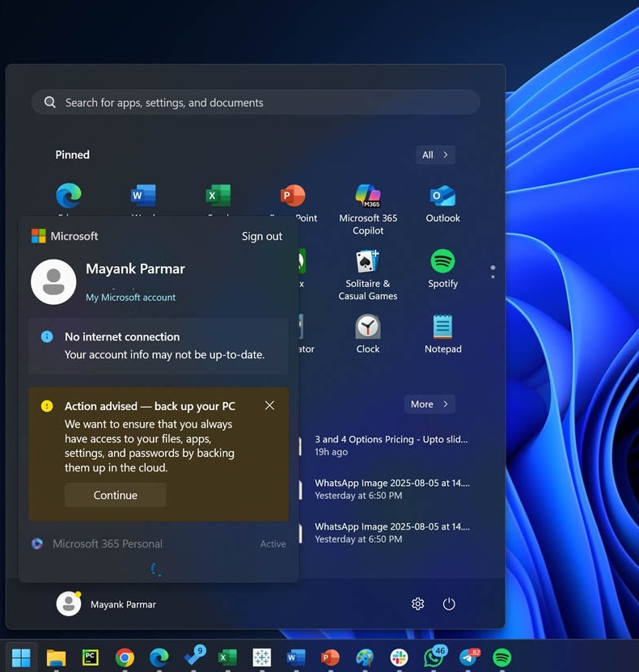Open PyCharm from the taskbar
Viewport: 639px width, 672px height.
pyautogui.click(x=91, y=657)
